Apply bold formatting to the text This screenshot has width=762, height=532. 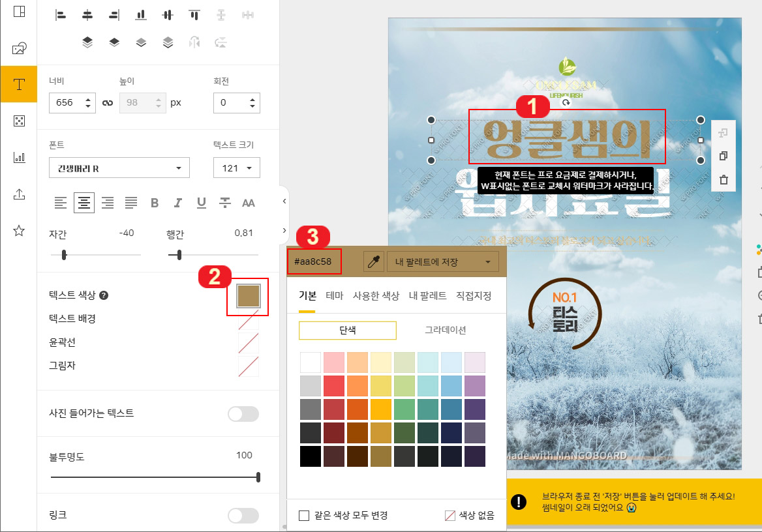[x=155, y=203]
